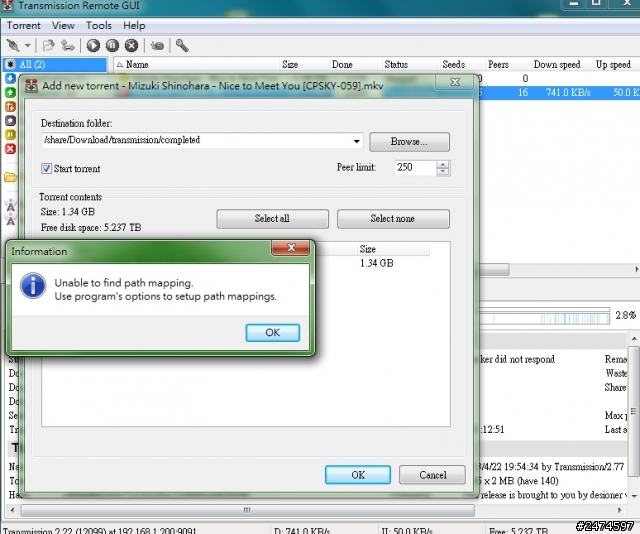Click the Free disk space: 5.237 TB label
This screenshot has height=534, width=640.
click(x=91, y=227)
